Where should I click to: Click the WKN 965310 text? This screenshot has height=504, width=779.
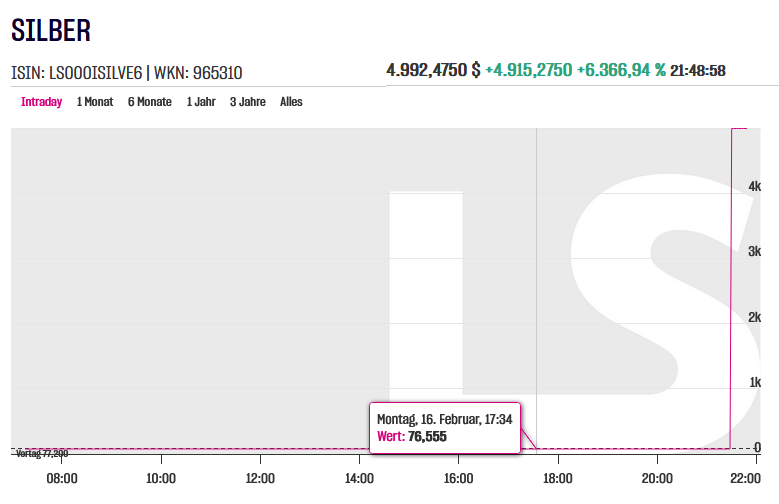tap(198, 73)
